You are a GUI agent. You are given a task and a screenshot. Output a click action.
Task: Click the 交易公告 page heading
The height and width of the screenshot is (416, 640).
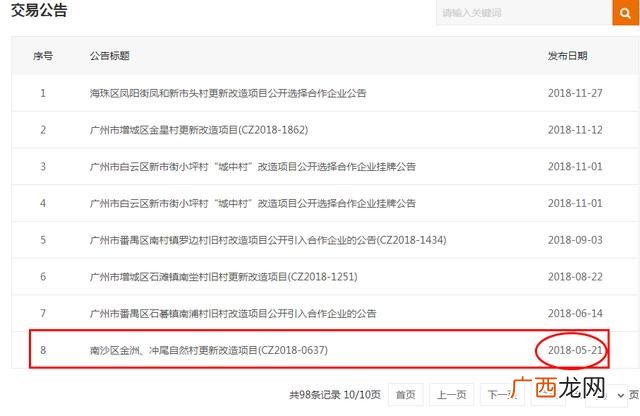(x=39, y=10)
